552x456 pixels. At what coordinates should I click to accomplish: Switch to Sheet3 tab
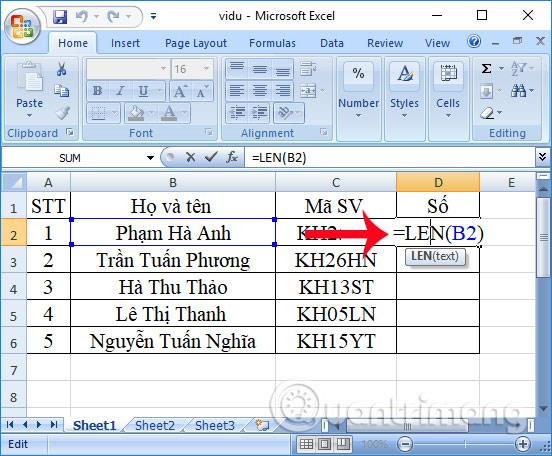(214, 425)
